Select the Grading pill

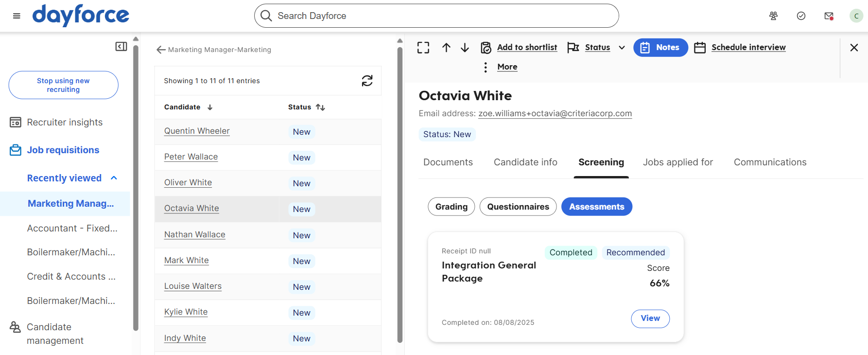click(451, 207)
